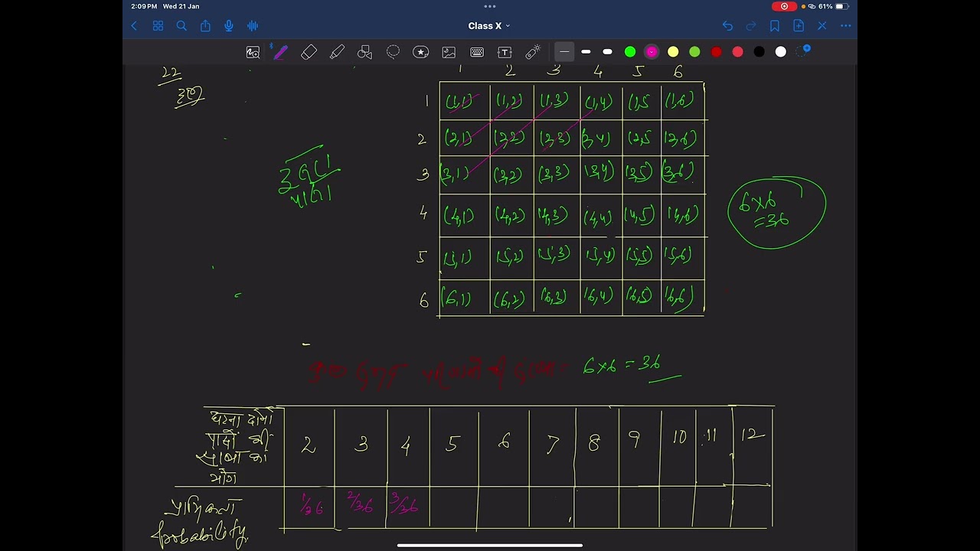This screenshot has height=551, width=980.
Task: Pick the dark red pen color
Action: click(x=717, y=52)
